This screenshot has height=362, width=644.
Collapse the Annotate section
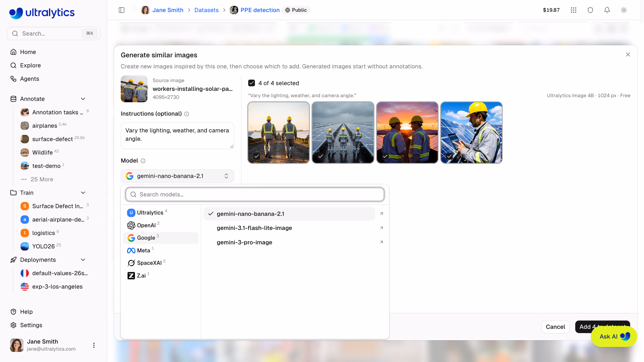[x=83, y=99]
